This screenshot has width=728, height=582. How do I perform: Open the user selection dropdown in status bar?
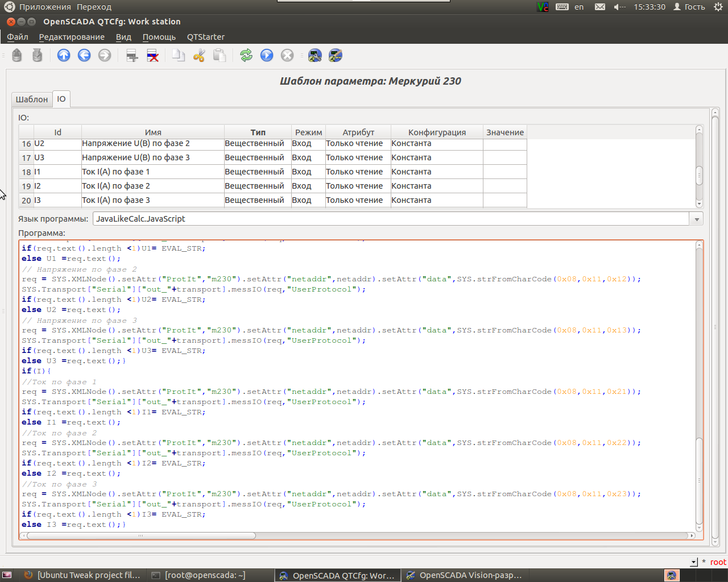point(693,562)
